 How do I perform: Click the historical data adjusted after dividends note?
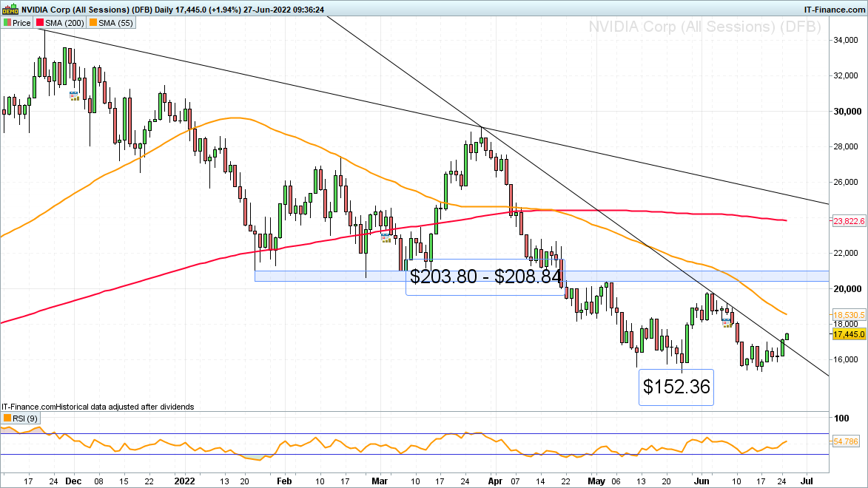click(125, 407)
